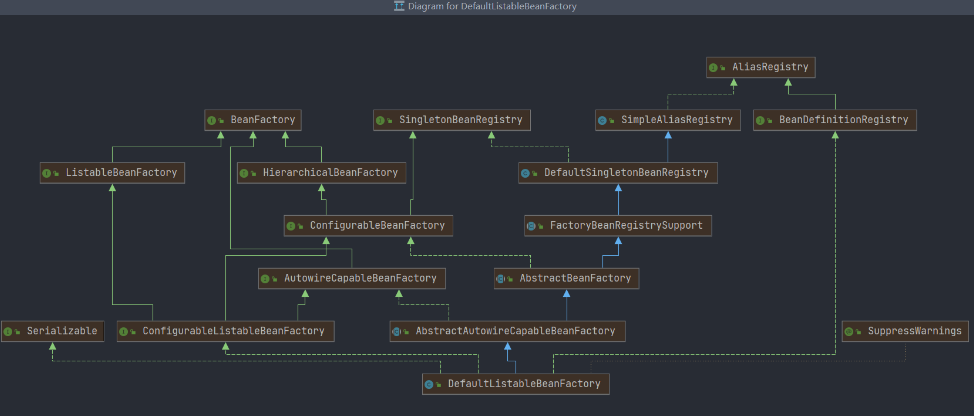Click the interface icon of HierarchicalBeanFactory
974x416 pixels.
(x=244, y=173)
